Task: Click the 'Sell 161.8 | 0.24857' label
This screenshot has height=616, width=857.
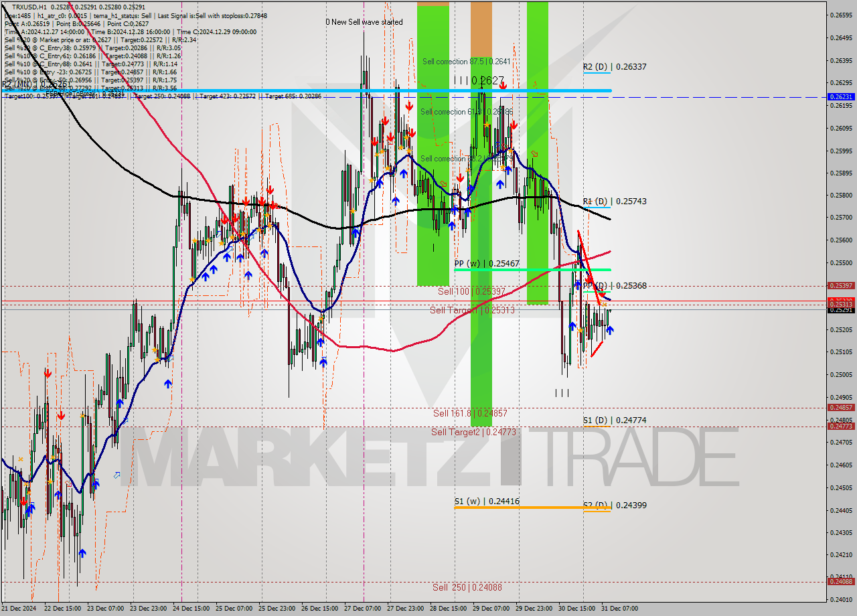Action: click(x=470, y=413)
